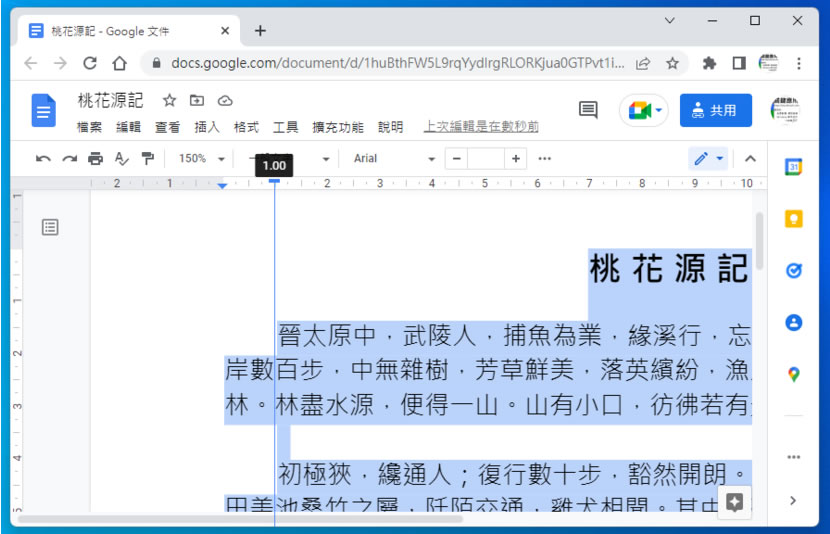Screen dimensions: 830x534
Task: Click the font size input field
Action: 486,158
